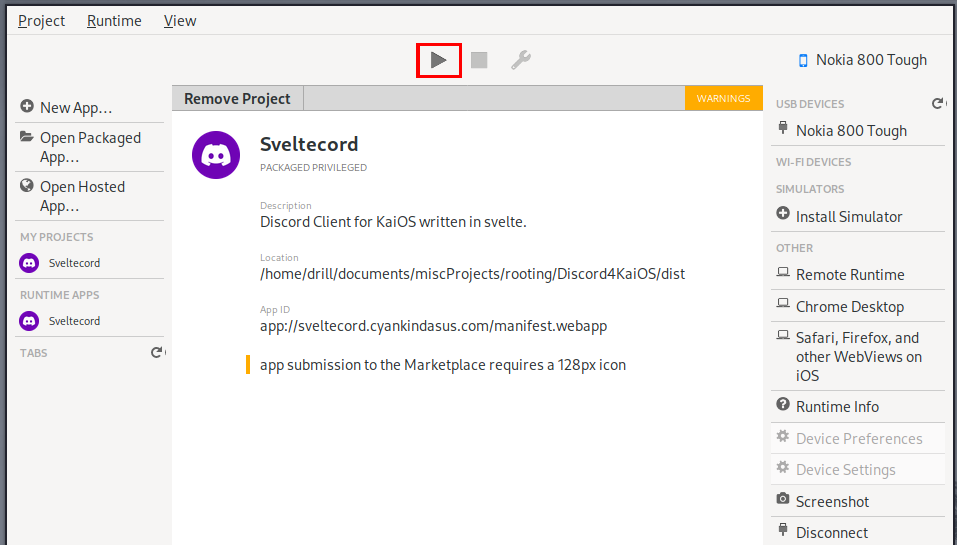Click the phone icon beside the top-right Nokia 800 Tough
This screenshot has height=545, width=957.
coord(803,60)
